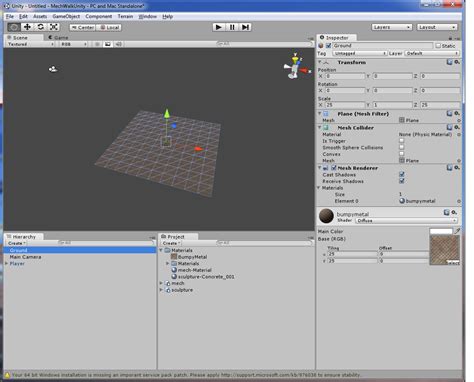Open the RGB render mode dropdown
Screen dimensions: 474x382
coord(74,44)
